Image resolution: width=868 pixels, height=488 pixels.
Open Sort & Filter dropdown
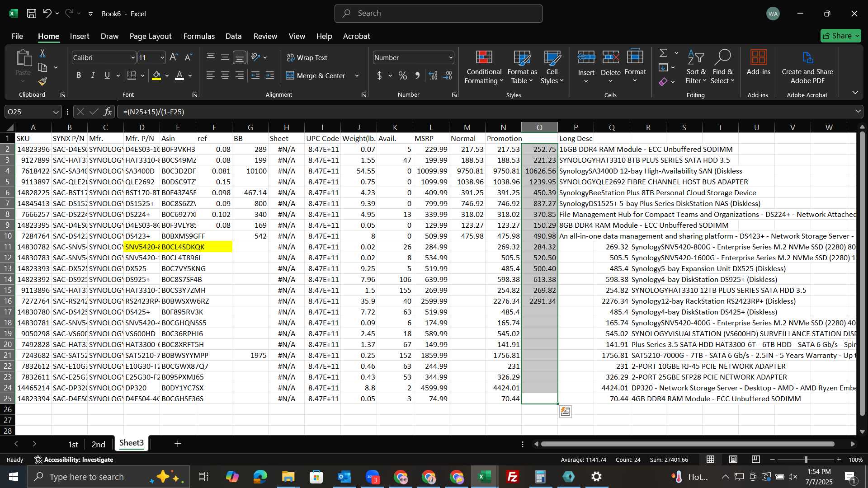tap(696, 67)
